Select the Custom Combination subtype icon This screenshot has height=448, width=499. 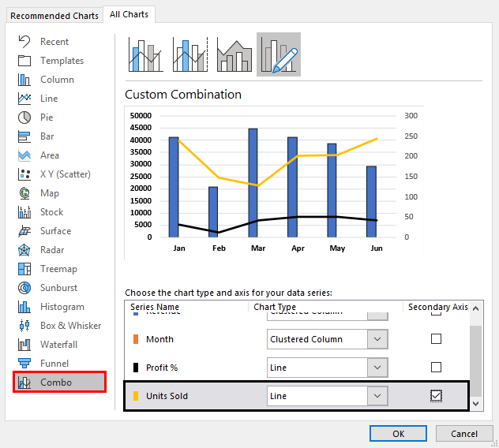[x=279, y=54]
